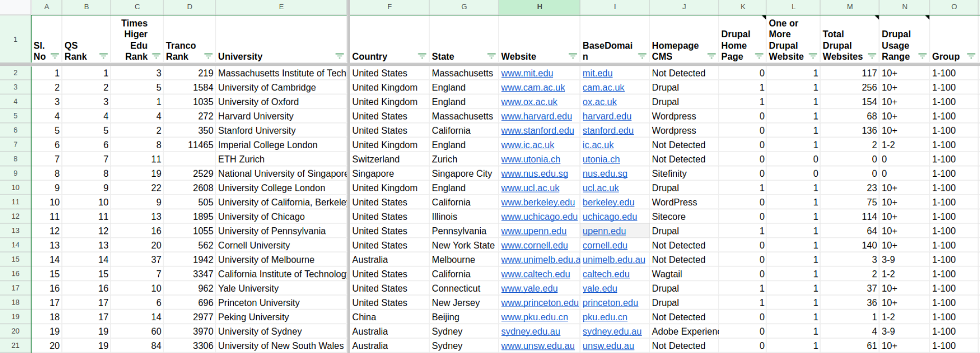Open www.cam.ac.uk website link
Screen dimensions: 980x353
[x=533, y=87]
